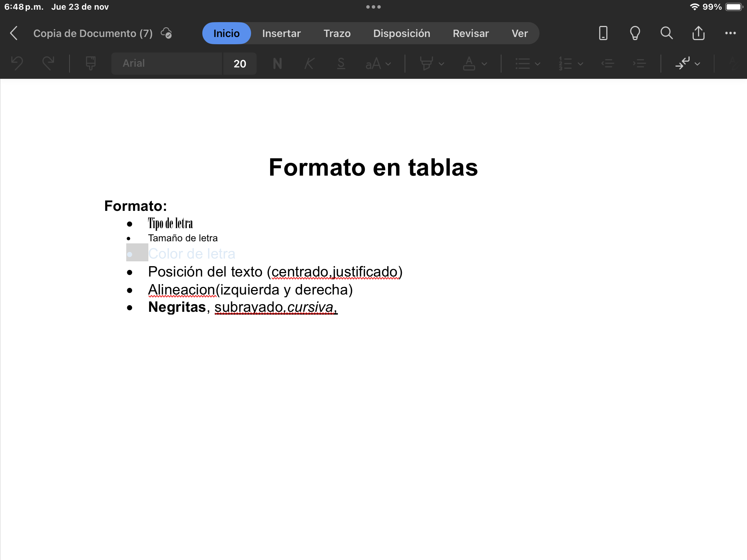This screenshot has height=560, width=747.
Task: Click the redo arrow icon
Action: [48, 63]
